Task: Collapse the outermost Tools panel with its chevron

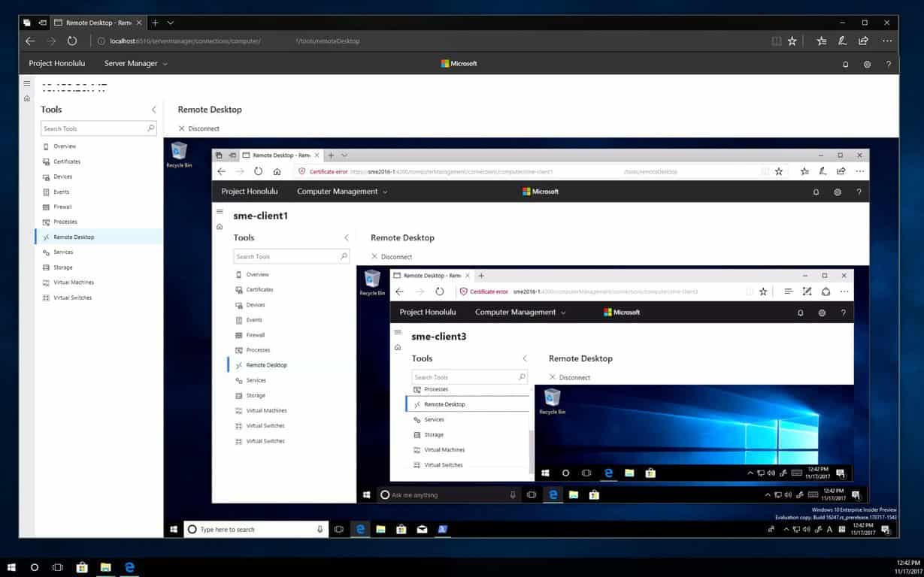Action: pos(153,110)
